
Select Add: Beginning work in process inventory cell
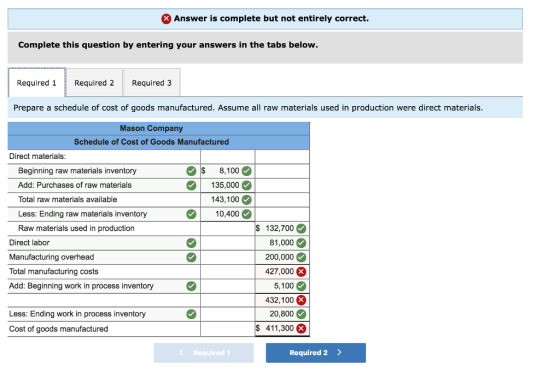click(x=104, y=286)
